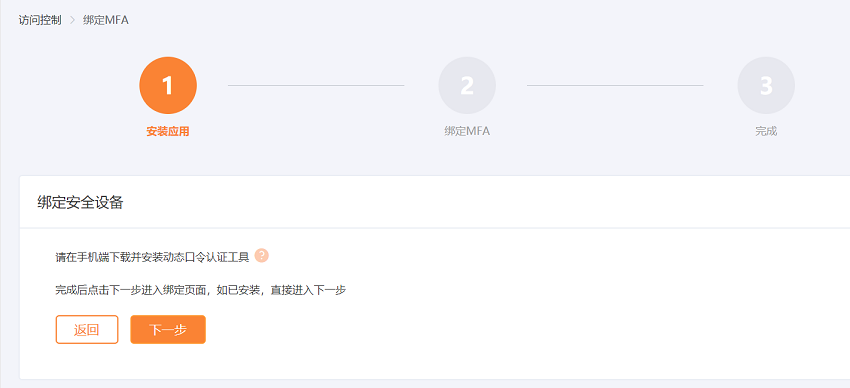Select the 完成 step label
Viewport: 850px width, 388px height.
coord(766,131)
